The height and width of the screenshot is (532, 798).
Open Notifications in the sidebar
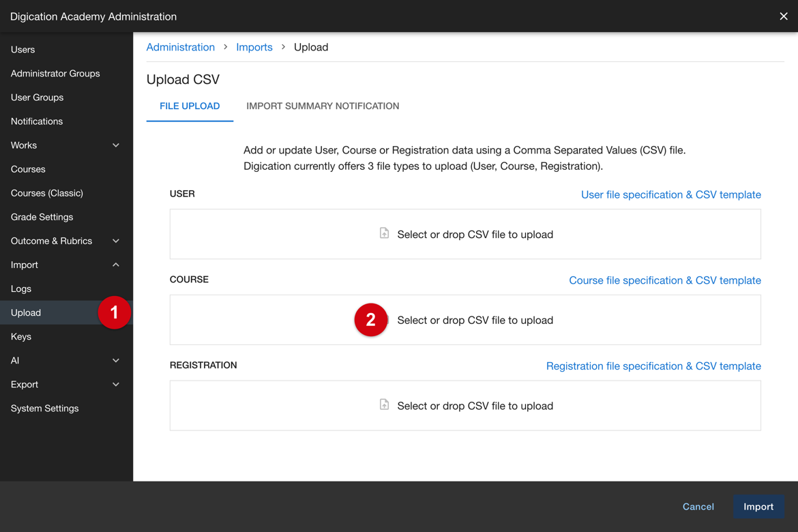point(37,121)
